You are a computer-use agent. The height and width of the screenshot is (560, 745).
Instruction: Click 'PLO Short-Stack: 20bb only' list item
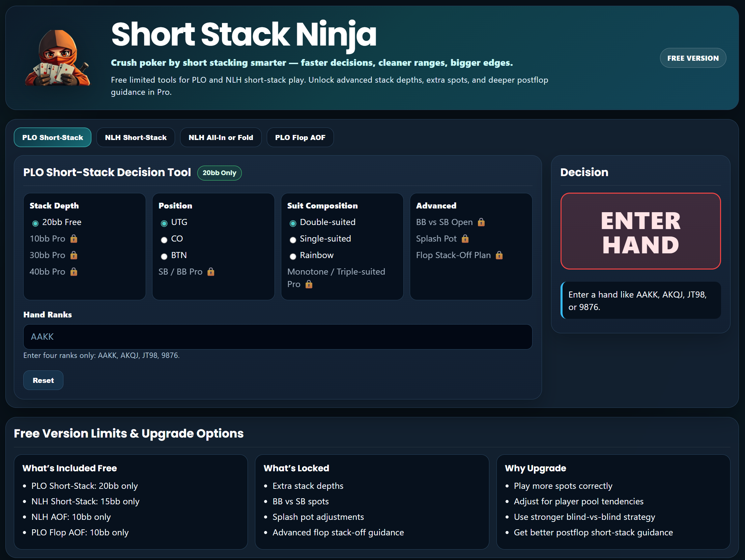point(84,486)
